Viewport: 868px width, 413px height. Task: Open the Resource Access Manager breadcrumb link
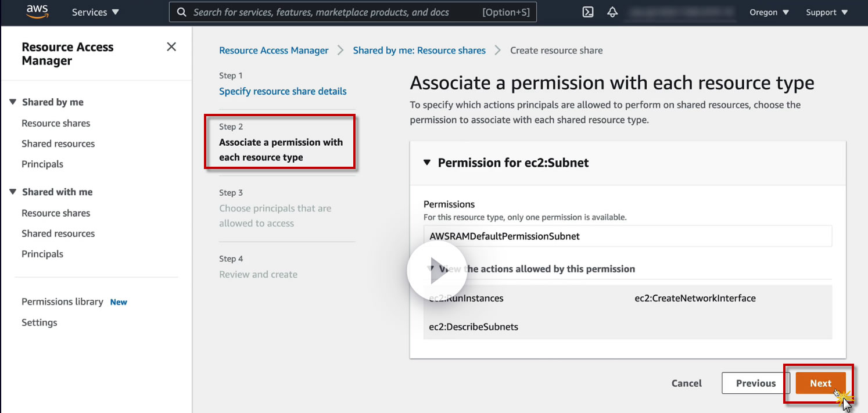click(x=274, y=51)
